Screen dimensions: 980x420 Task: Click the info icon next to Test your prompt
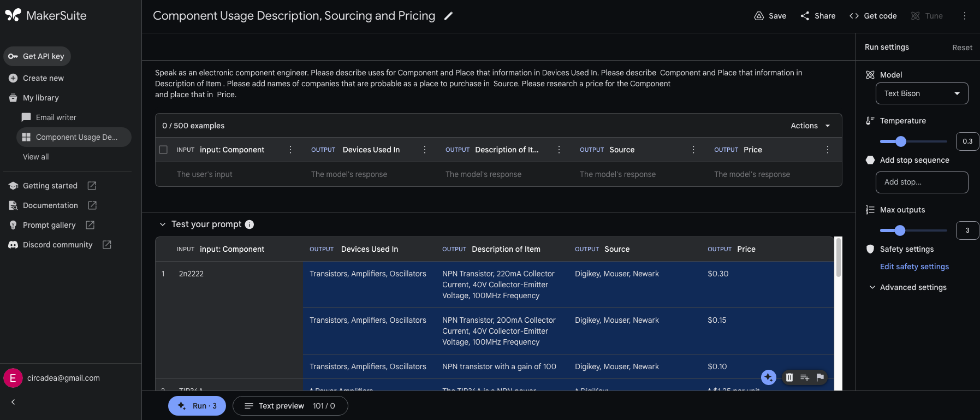point(250,224)
